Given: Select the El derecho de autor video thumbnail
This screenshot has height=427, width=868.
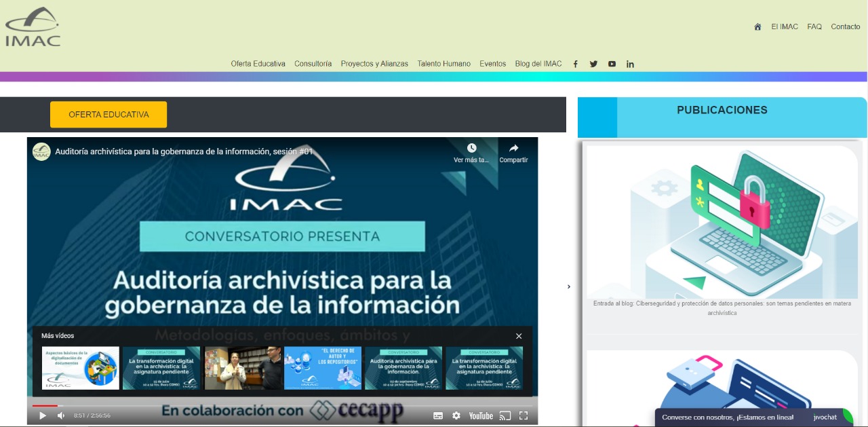Looking at the screenshot, I should point(323,368).
